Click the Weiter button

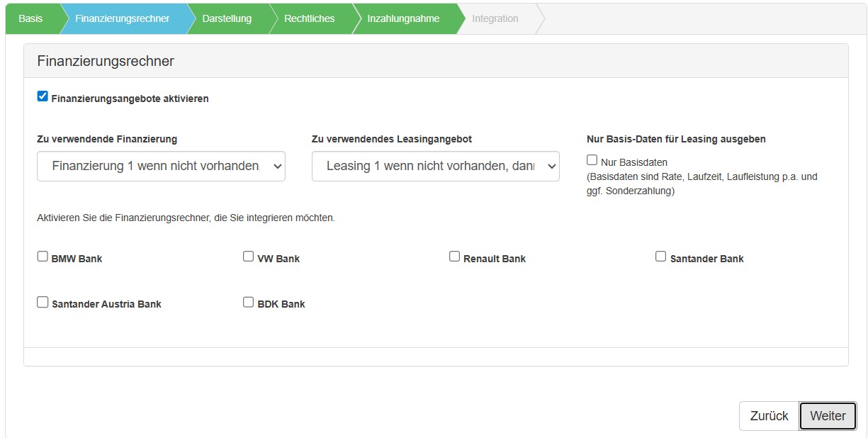pyautogui.click(x=828, y=416)
